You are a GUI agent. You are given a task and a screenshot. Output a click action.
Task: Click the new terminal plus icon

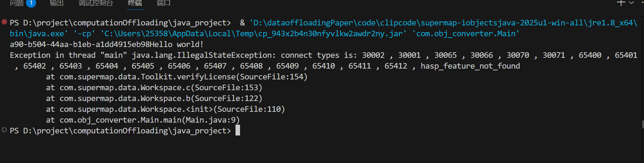click(621, 3)
